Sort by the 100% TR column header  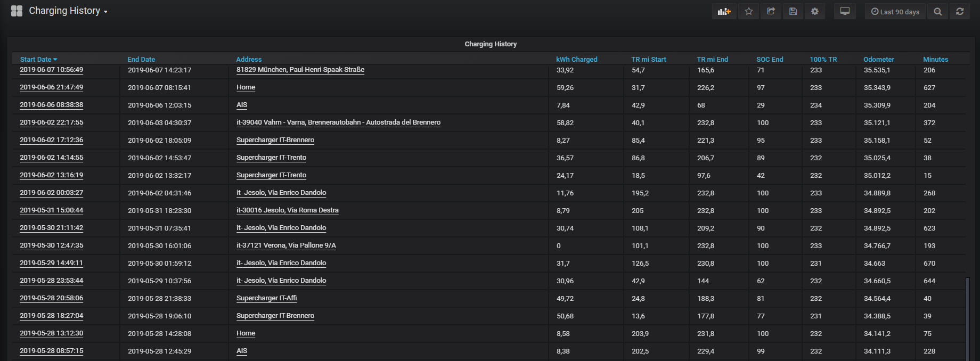[823, 59]
